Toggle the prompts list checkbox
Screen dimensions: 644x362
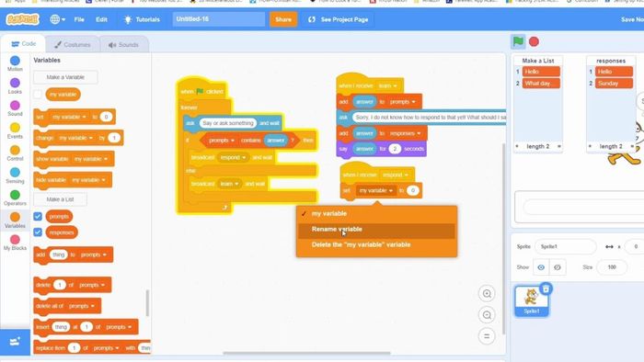point(38,216)
